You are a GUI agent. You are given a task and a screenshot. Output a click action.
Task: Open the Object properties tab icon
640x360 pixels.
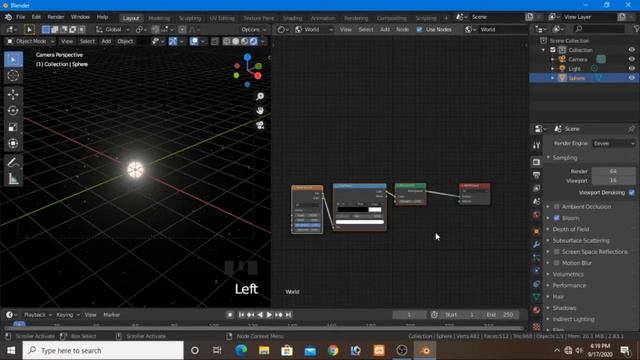tap(536, 231)
